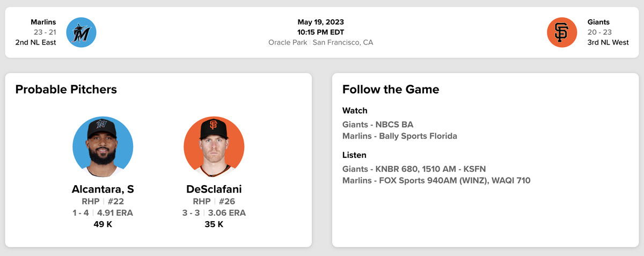Click the Marlins 23 - 21 record

pos(45,32)
